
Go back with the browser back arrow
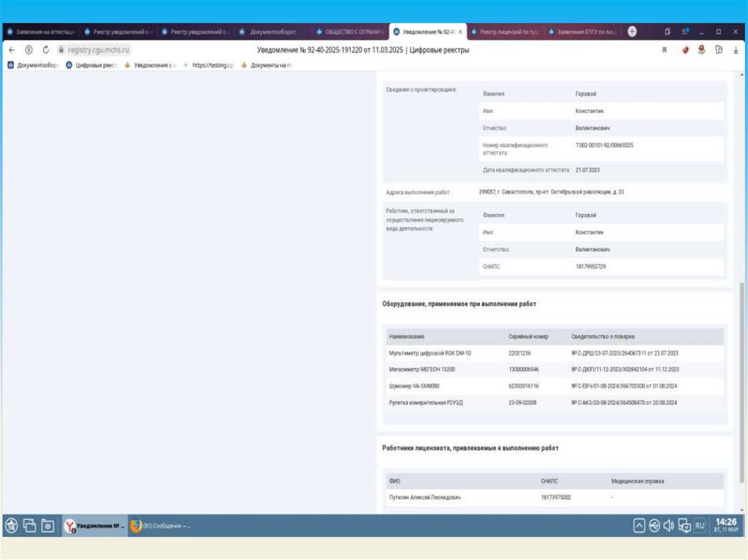pyautogui.click(x=12, y=50)
